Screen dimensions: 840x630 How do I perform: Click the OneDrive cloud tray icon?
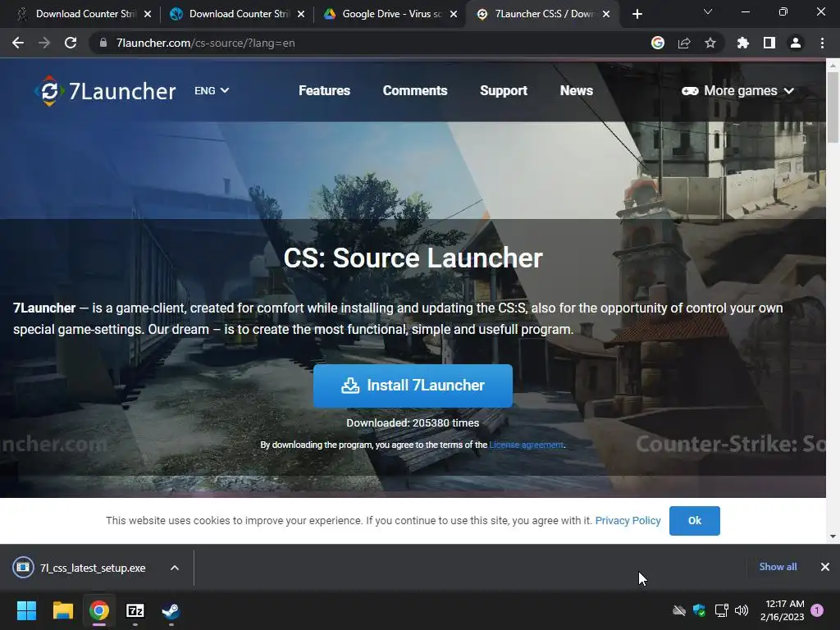pyautogui.click(x=678, y=610)
